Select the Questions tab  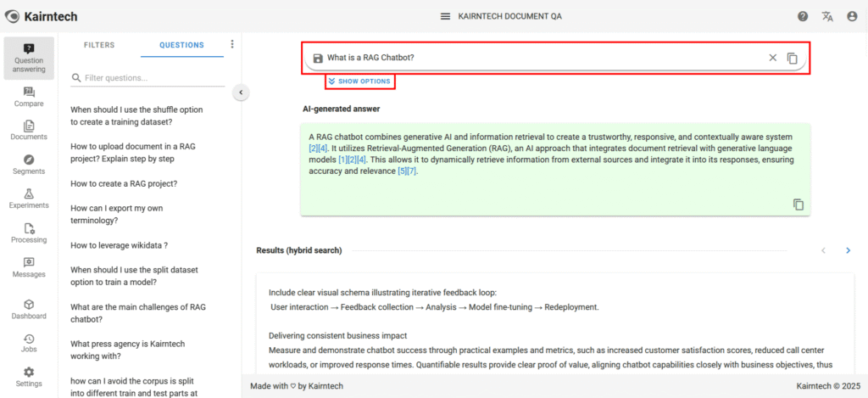coord(181,45)
